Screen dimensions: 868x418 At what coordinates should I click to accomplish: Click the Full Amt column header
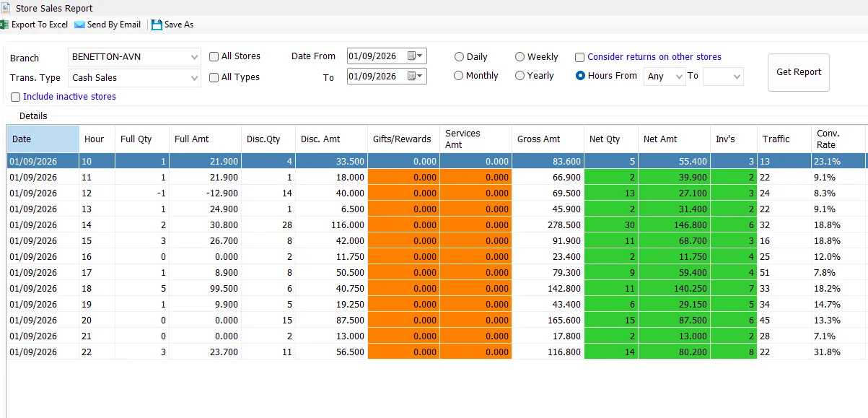point(205,139)
